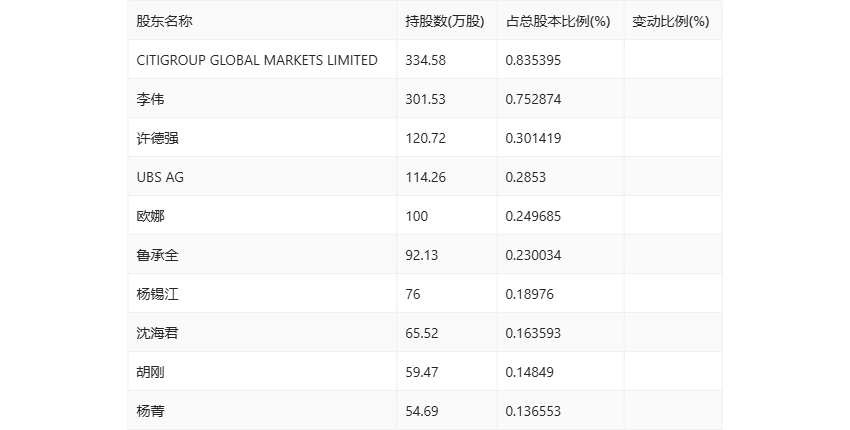The height and width of the screenshot is (430, 850).
Task: Select the 沈海君 name cell
Action: (x=158, y=333)
